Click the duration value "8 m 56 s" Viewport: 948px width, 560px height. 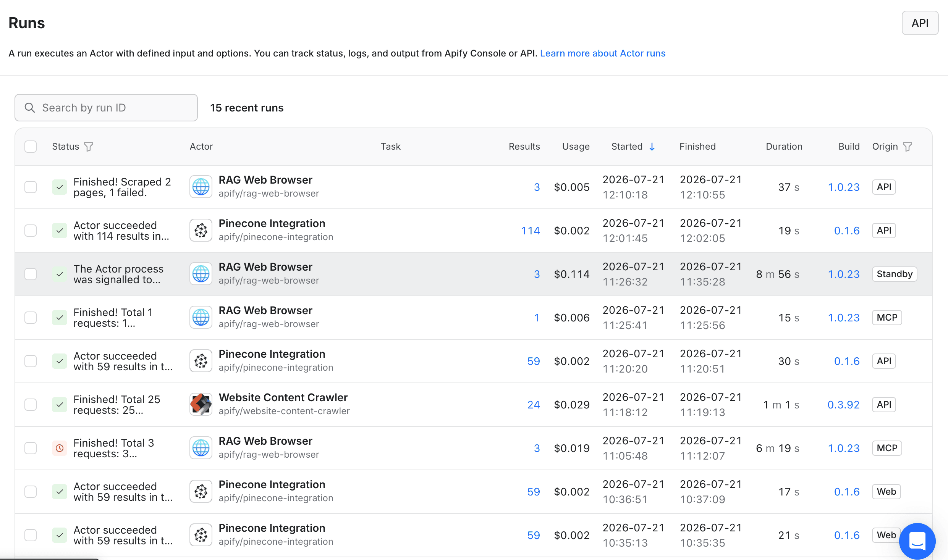tap(778, 274)
